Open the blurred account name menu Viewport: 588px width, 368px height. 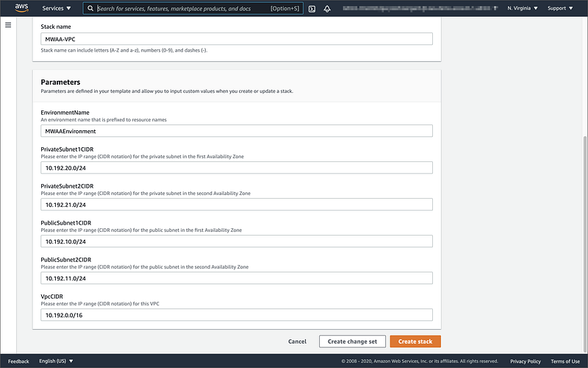420,8
